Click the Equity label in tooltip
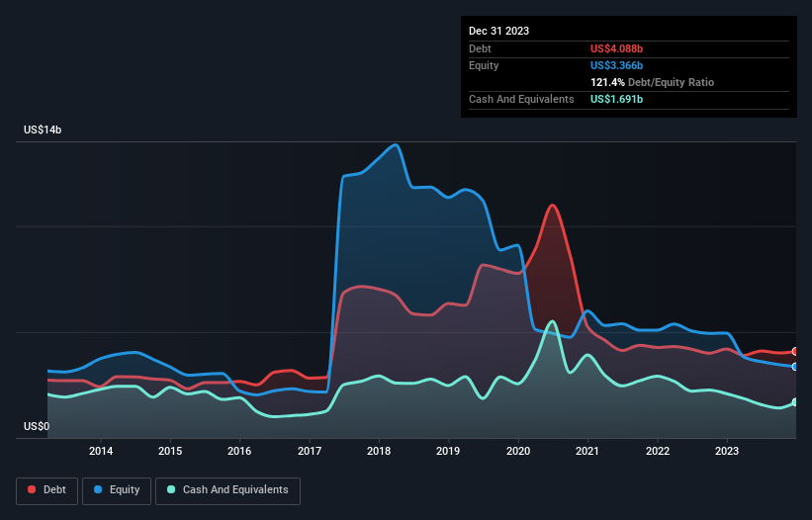Viewport: 812px width, 520px height. pyautogui.click(x=484, y=65)
